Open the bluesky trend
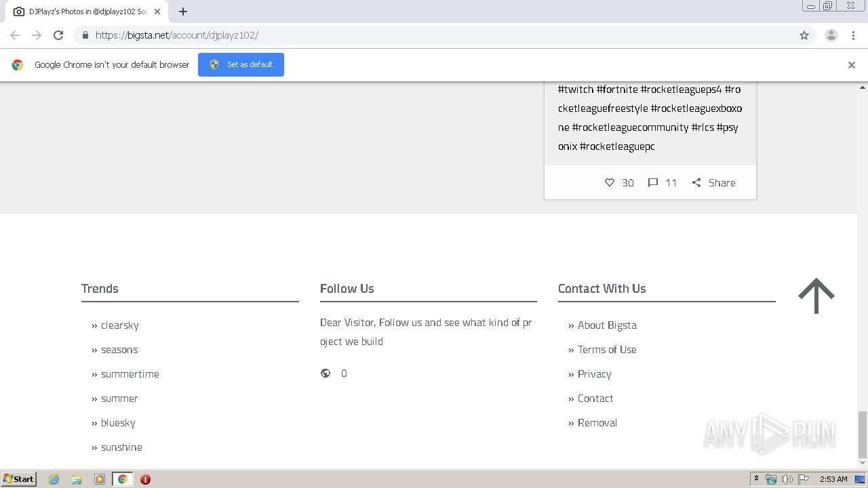 (x=118, y=423)
